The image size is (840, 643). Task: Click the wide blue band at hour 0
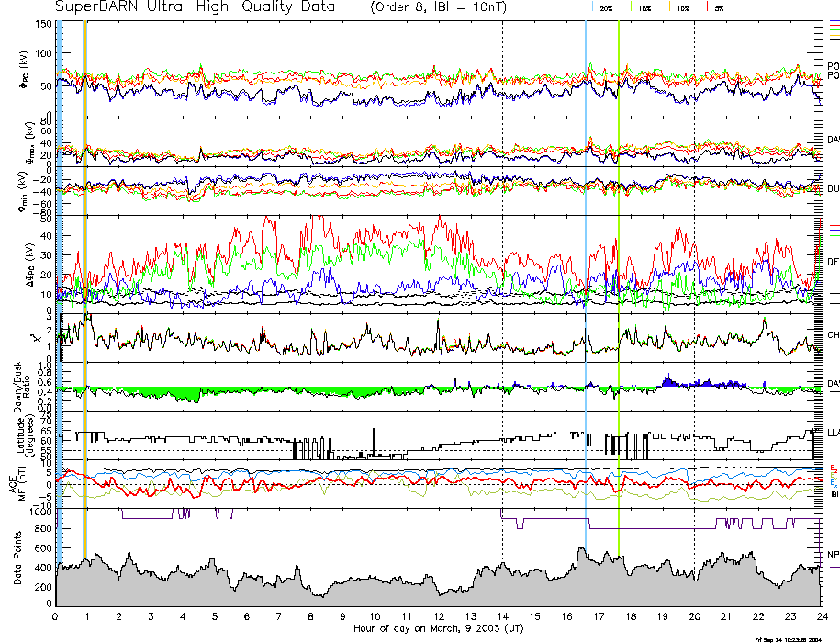tap(60, 276)
